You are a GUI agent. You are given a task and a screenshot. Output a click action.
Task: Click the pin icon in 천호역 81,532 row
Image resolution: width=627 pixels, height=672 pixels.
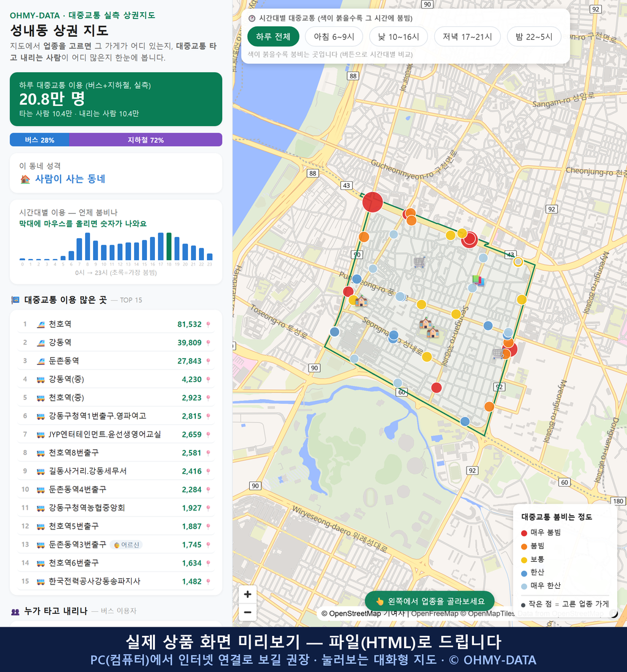coord(208,324)
